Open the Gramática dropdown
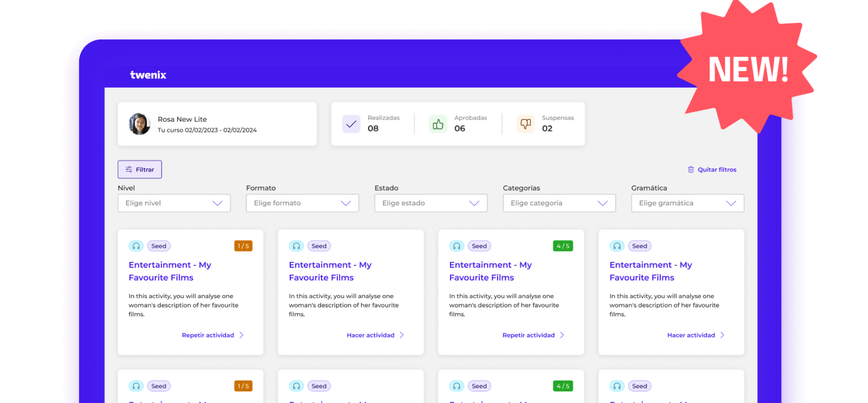Viewport: 868px width, 403px height. [687, 203]
